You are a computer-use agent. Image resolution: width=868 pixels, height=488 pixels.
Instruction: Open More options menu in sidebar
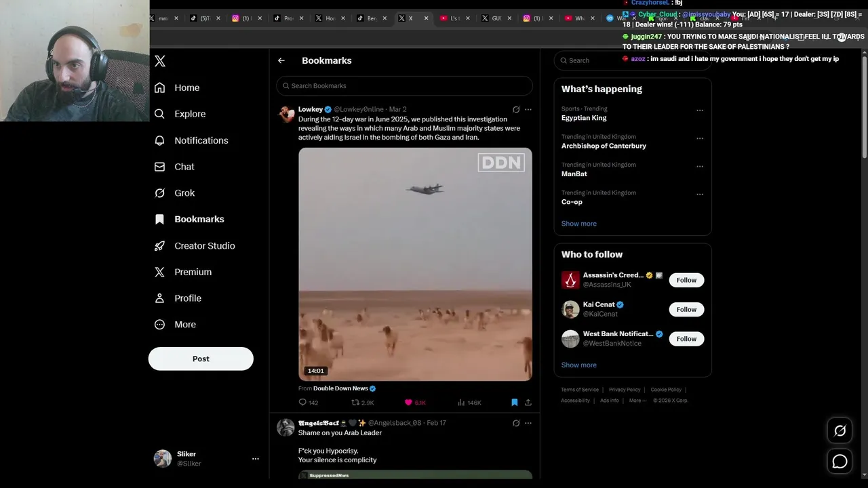175,325
